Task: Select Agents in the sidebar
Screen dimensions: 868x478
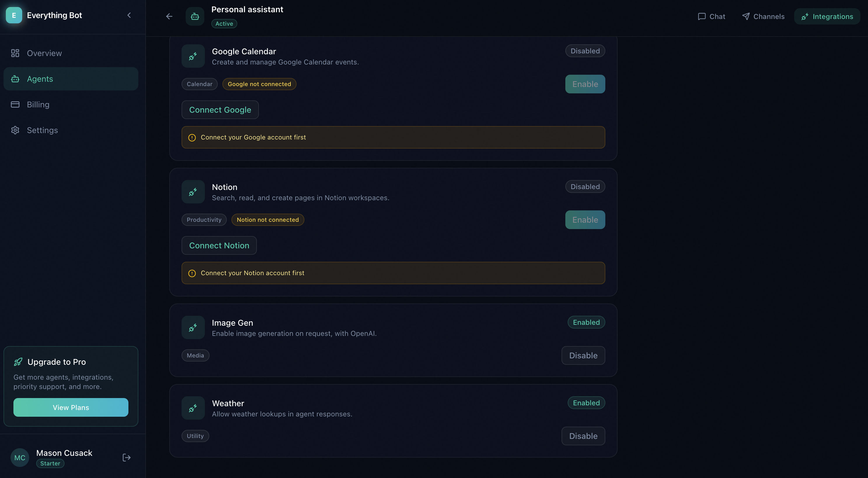Action: [71, 79]
